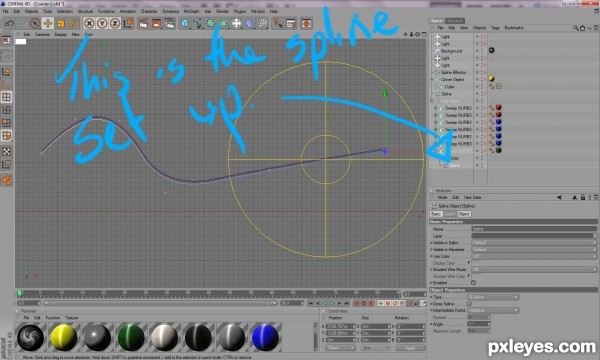This screenshot has height=360, width=600.
Task: Select the blue material sphere
Action: tap(266, 337)
